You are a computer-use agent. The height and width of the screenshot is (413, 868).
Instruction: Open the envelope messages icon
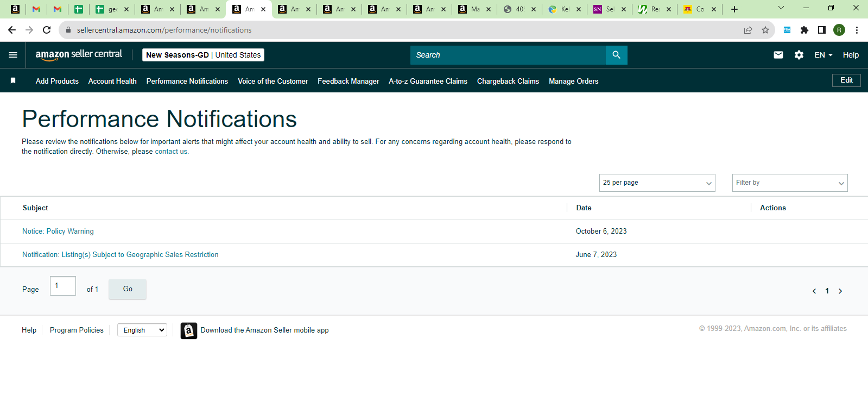(x=778, y=55)
